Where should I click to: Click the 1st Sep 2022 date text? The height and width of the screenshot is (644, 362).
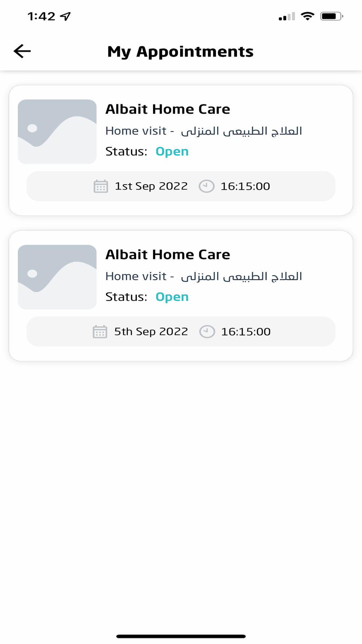(151, 186)
